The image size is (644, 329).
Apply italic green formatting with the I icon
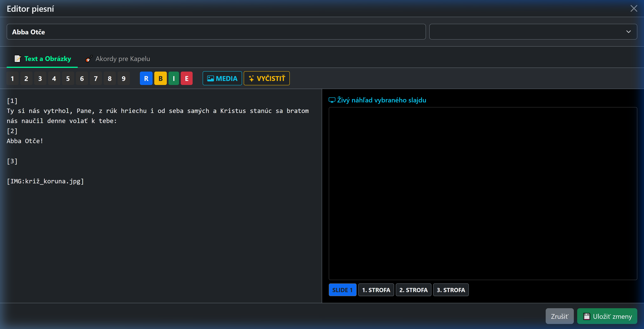coord(174,78)
